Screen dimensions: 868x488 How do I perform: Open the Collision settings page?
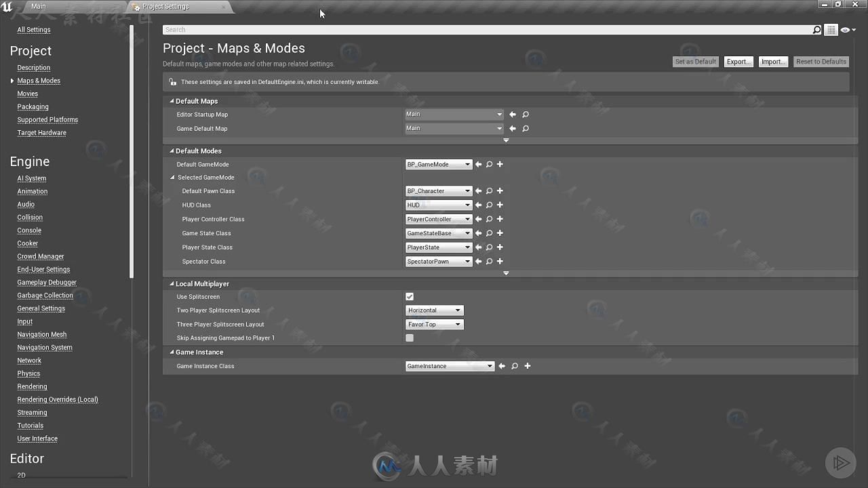(30, 218)
